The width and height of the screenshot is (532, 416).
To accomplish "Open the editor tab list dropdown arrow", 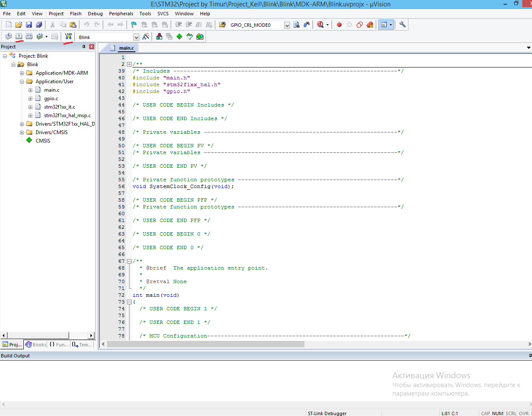I will coord(529,48).
